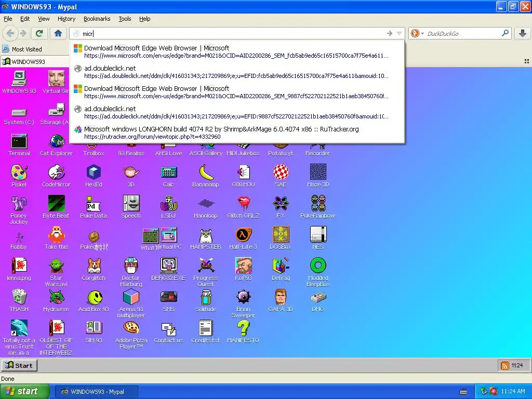532x399 pixels.
Task: Open the list all tabs button
Action: [x=527, y=61]
